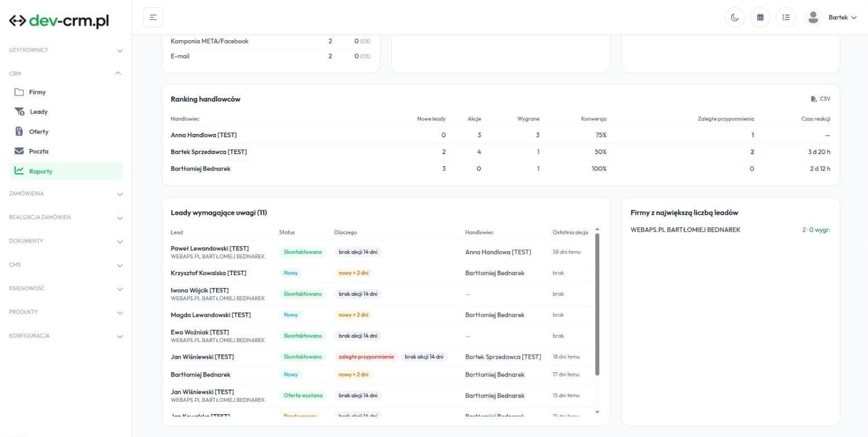This screenshot has height=437, width=868.
Task: Select Anna Handlowa [TEST] in ranking table
Action: coord(203,135)
